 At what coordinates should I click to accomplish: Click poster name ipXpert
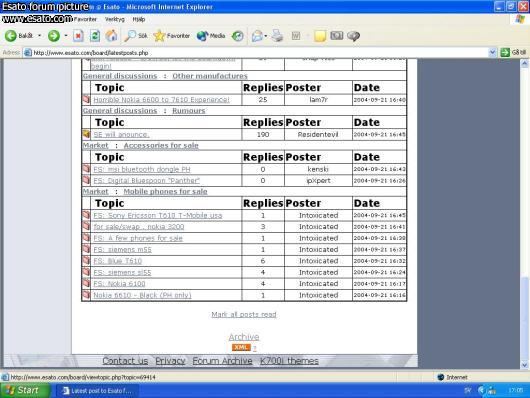point(318,181)
